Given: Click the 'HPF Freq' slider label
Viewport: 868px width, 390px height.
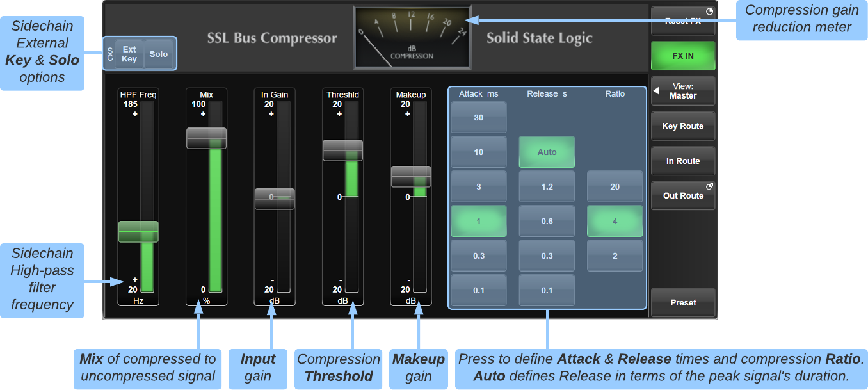Looking at the screenshot, I should tap(138, 95).
